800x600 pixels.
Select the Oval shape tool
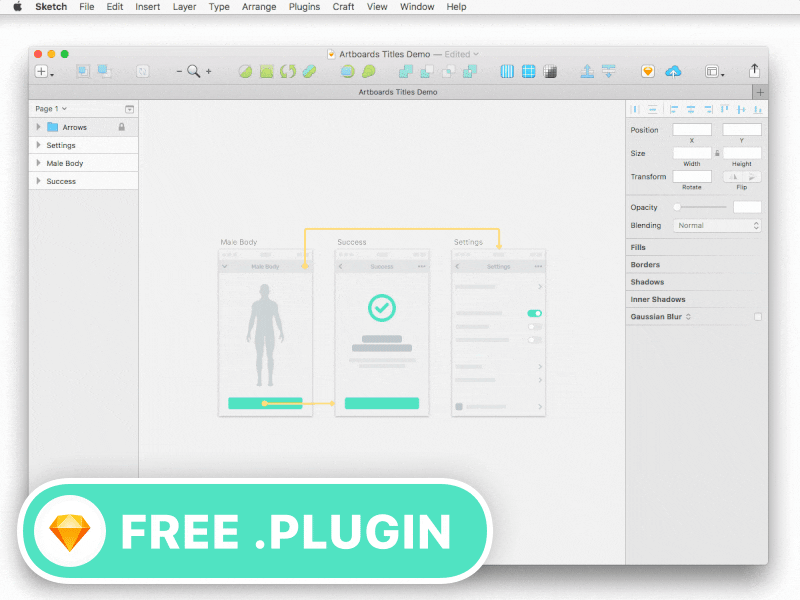(x=245, y=71)
